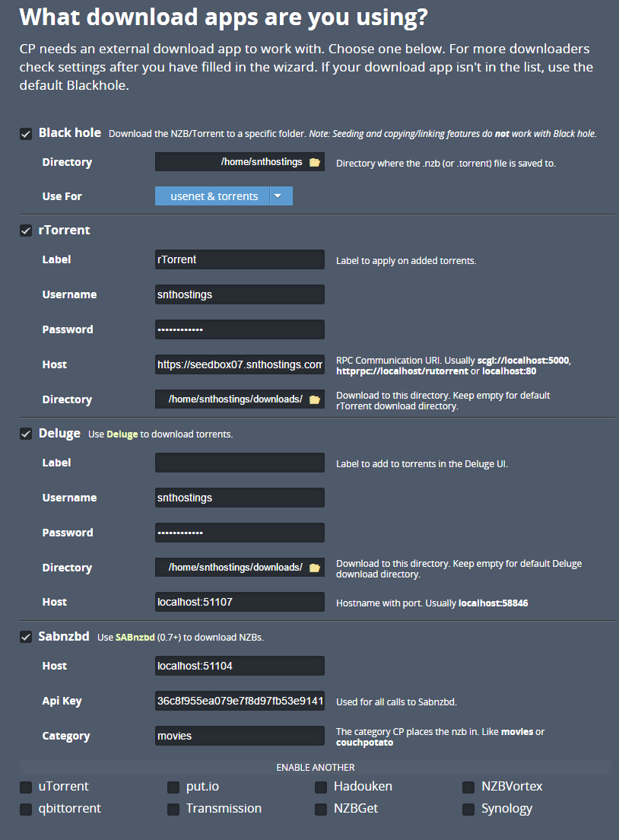This screenshot has width=619, height=840.
Task: Open the Use For dropdown arrow
Action: point(278,196)
